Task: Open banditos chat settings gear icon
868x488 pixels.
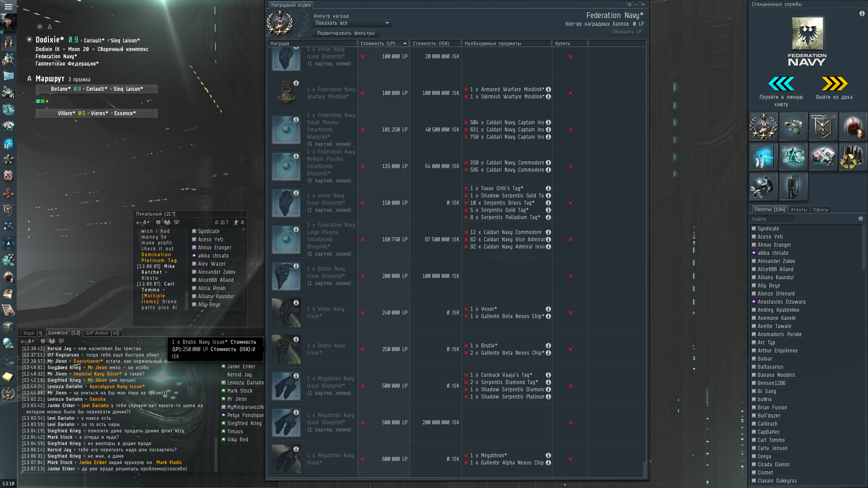Action: (43, 341)
